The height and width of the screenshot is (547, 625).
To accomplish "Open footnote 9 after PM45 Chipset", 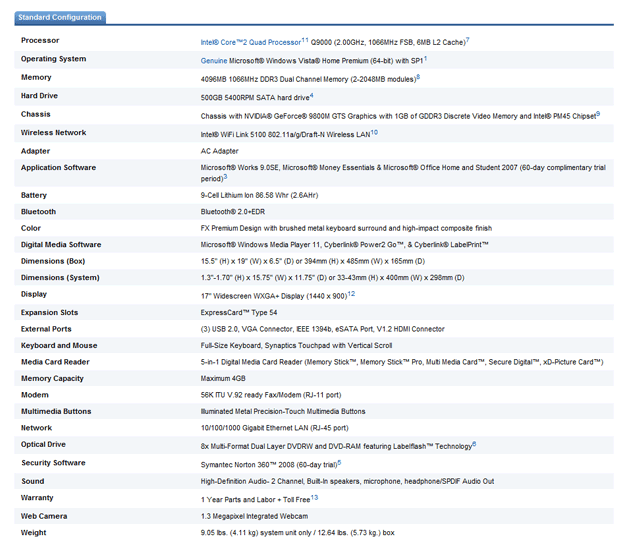I will pyautogui.click(x=598, y=114).
